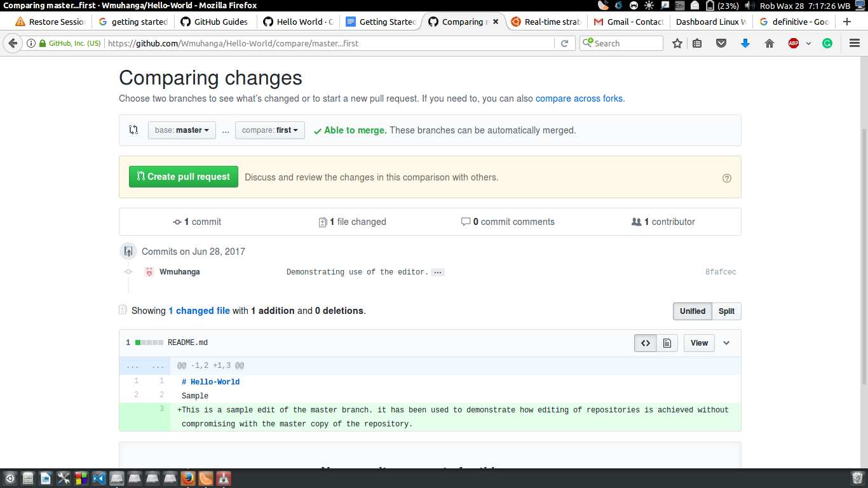Viewport: 868px width, 488px height.
Task: Click the help question mark icon
Action: pyautogui.click(x=727, y=178)
